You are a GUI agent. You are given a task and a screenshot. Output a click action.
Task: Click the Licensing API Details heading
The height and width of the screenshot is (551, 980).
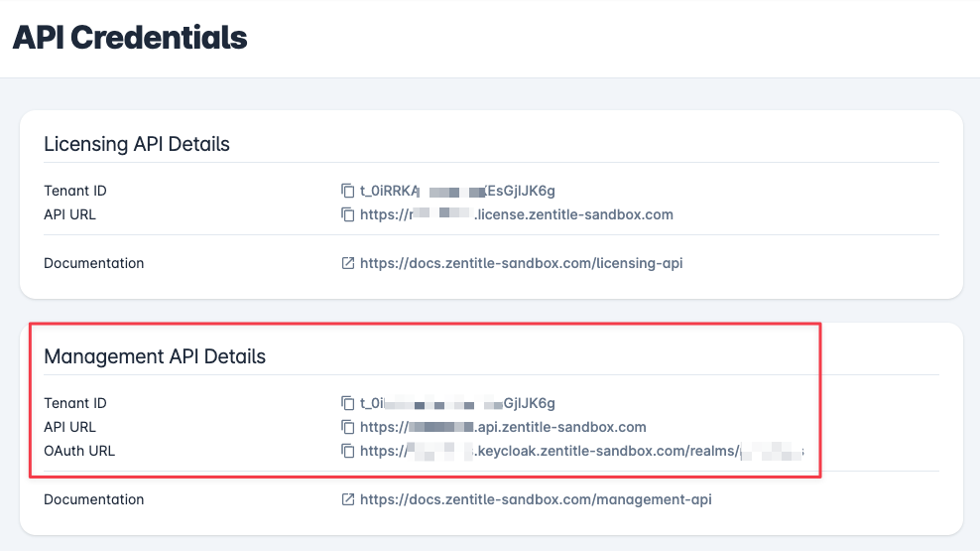click(x=137, y=145)
